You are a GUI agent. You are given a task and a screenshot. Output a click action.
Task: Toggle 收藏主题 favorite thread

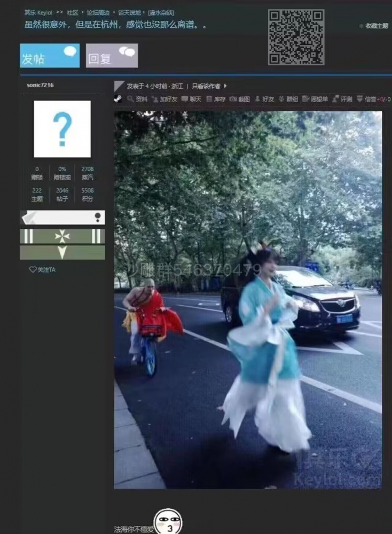[374, 26]
